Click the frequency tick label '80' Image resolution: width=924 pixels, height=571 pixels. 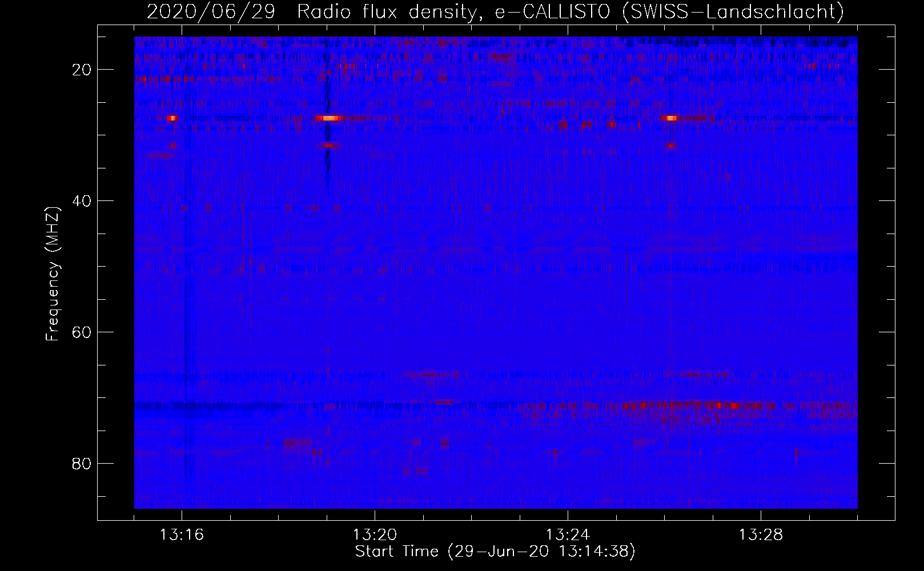(x=82, y=463)
